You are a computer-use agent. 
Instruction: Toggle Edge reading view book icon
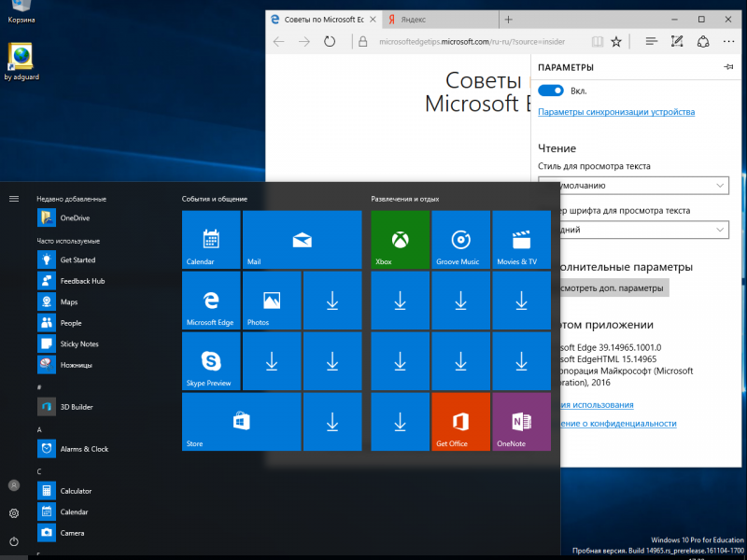coord(597,42)
